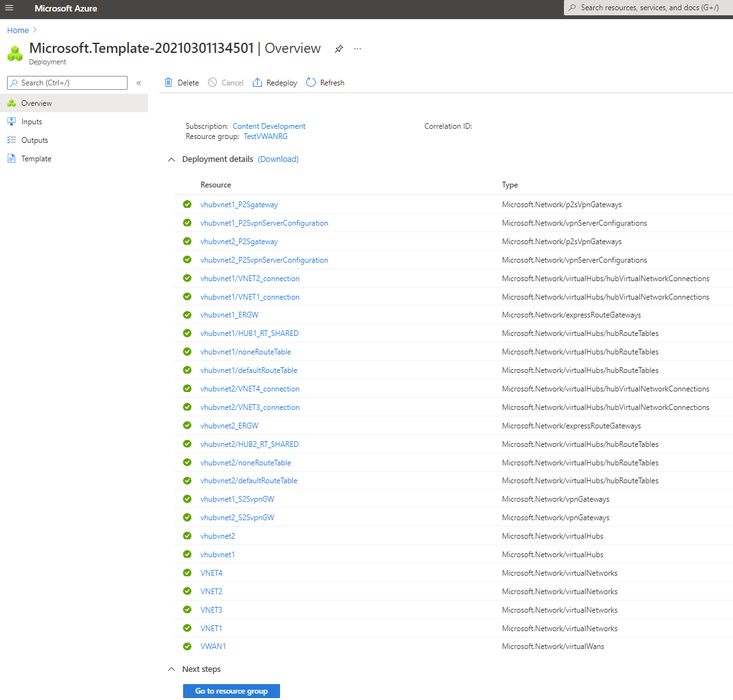Navigate to Home via breadcrumb
The width and height of the screenshot is (733, 700).
[x=18, y=30]
